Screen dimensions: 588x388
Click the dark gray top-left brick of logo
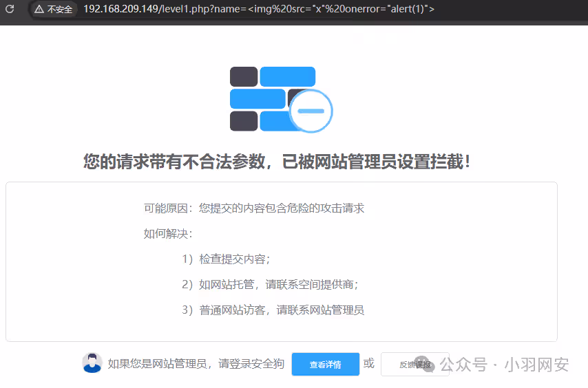click(x=243, y=76)
